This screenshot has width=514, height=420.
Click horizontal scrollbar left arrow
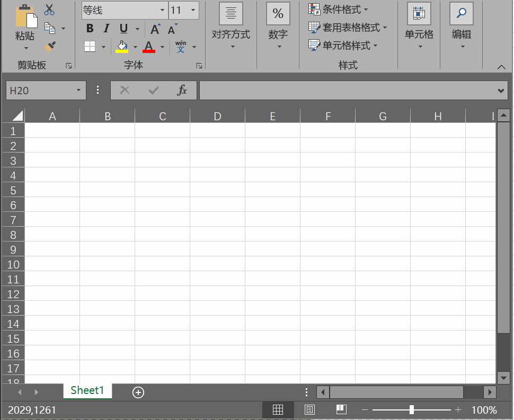tap(323, 392)
